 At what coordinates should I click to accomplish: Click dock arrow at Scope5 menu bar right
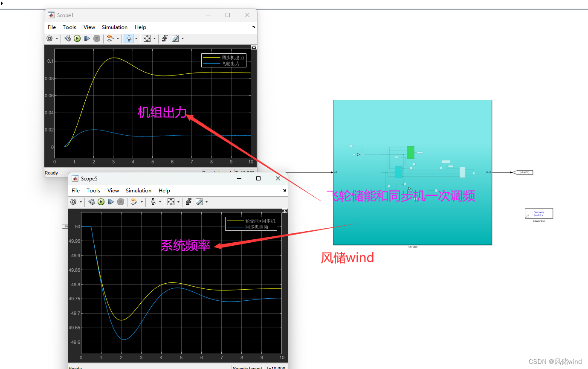click(284, 190)
